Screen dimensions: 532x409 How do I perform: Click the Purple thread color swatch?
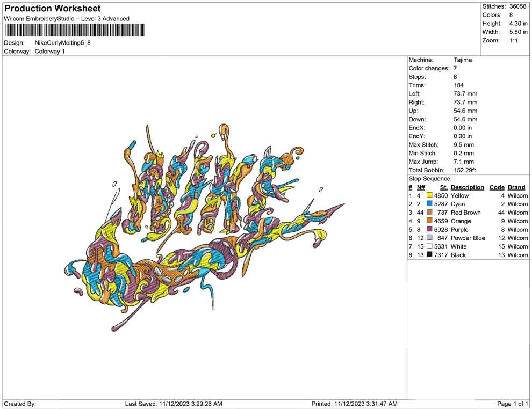[429, 229]
